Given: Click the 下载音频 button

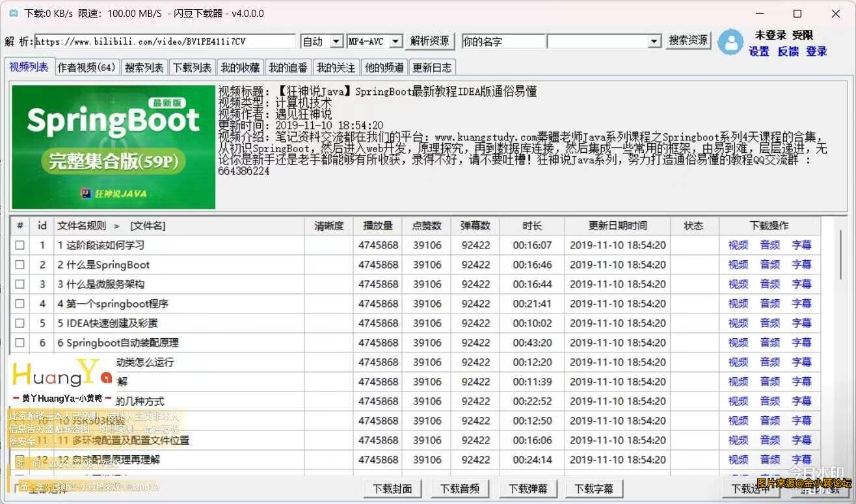Looking at the screenshot, I should coord(460,488).
